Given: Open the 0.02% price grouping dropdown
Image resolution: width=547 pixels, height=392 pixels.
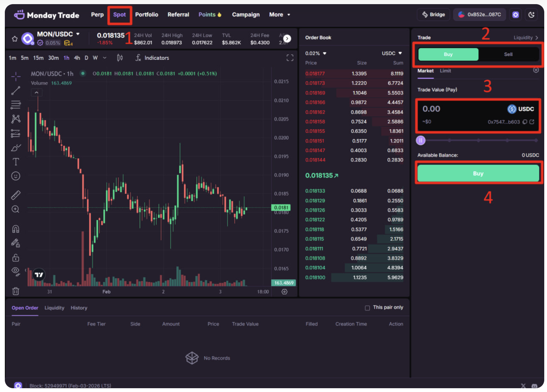Looking at the screenshot, I should pyautogui.click(x=316, y=53).
